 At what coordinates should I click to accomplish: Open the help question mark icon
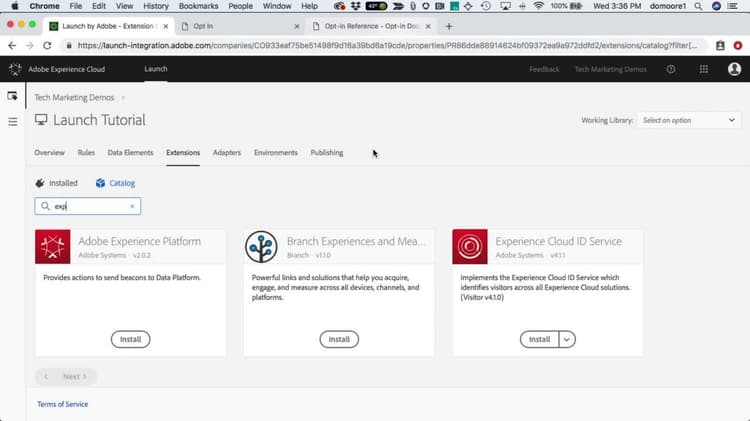tap(671, 69)
